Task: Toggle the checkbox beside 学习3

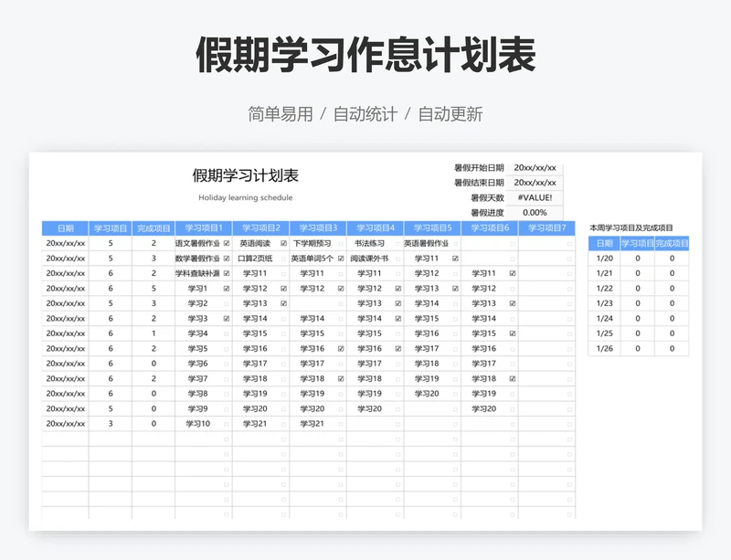Action: tap(227, 319)
